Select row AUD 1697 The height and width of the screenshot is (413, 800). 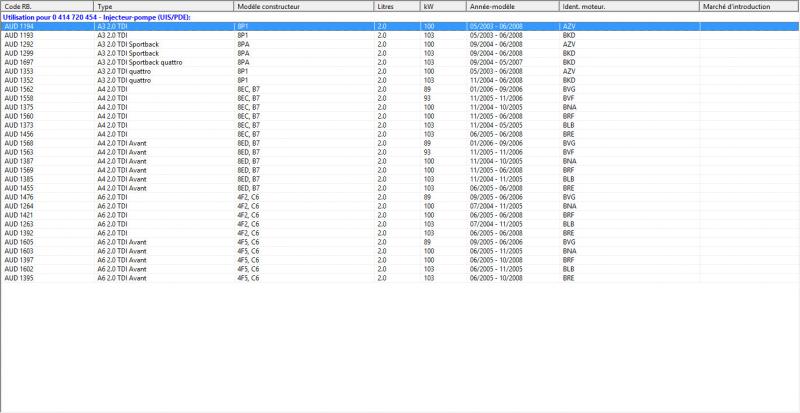click(x=400, y=62)
